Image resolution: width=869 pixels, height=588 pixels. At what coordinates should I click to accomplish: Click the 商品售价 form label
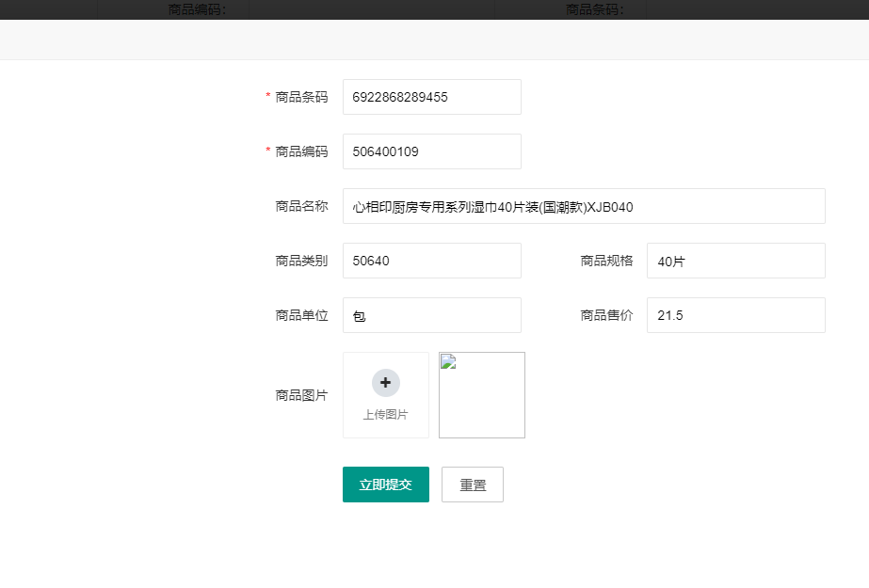tap(606, 315)
